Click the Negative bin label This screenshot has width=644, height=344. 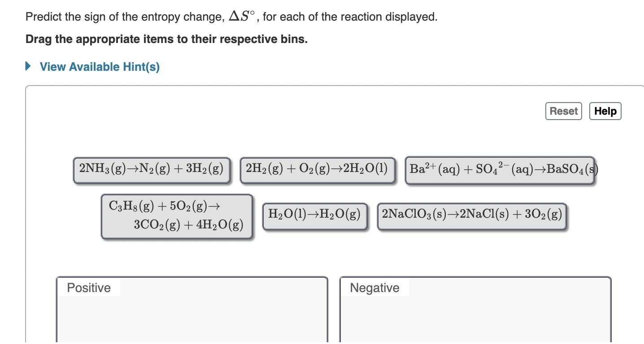click(374, 288)
